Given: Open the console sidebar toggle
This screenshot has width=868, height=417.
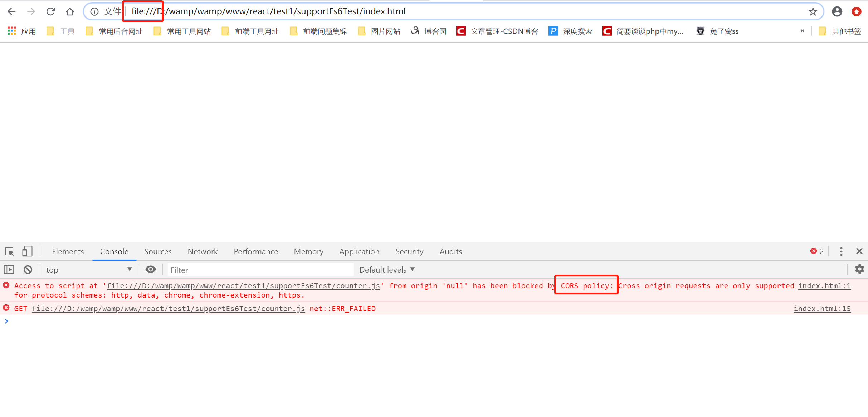Looking at the screenshot, I should pos(9,269).
